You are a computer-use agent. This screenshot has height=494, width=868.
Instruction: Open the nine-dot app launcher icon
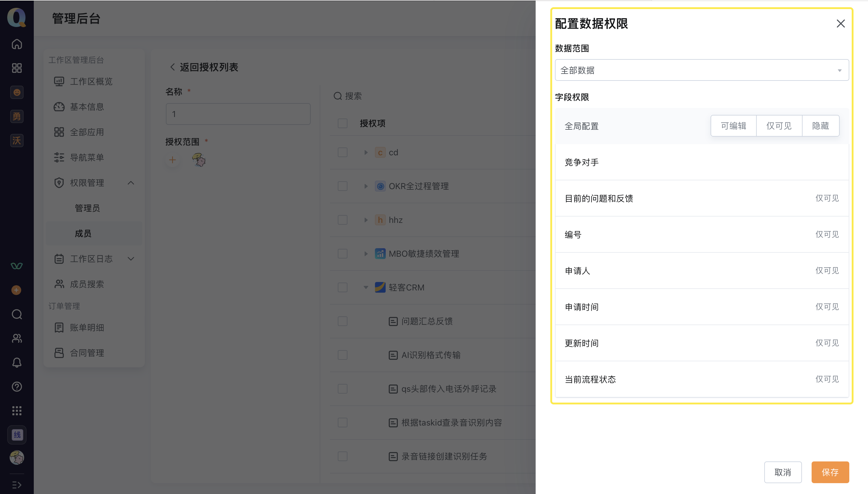[x=17, y=410]
